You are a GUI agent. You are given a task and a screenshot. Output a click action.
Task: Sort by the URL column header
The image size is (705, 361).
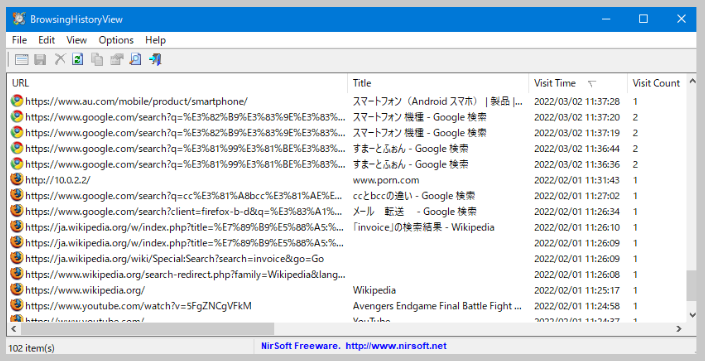[x=177, y=83]
